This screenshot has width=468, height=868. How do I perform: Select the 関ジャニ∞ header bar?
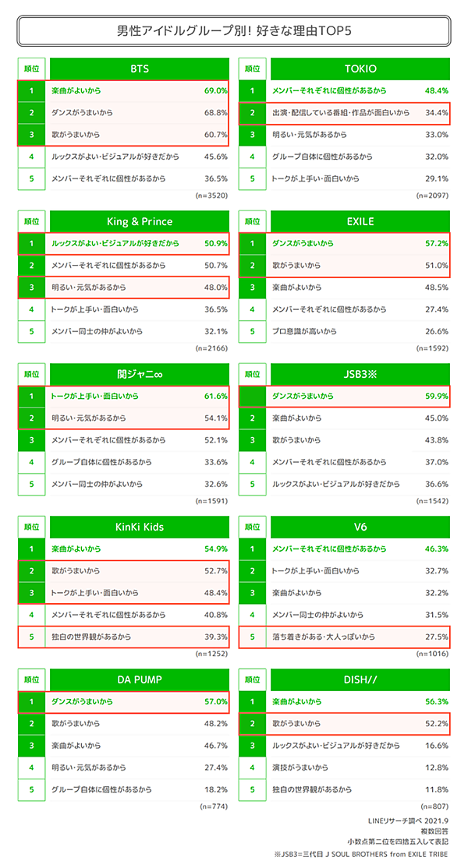139,375
